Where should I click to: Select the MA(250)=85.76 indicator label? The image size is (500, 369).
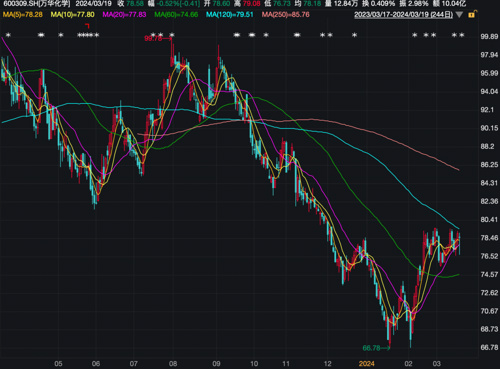click(x=286, y=15)
